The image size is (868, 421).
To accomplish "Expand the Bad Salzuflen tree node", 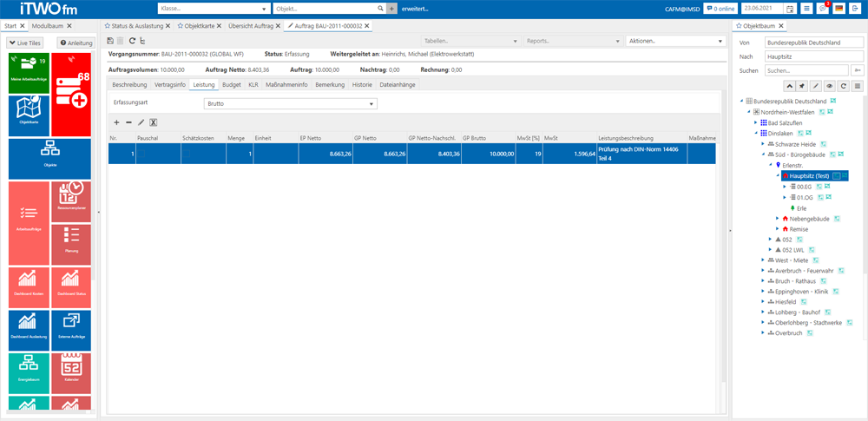I will (756, 122).
